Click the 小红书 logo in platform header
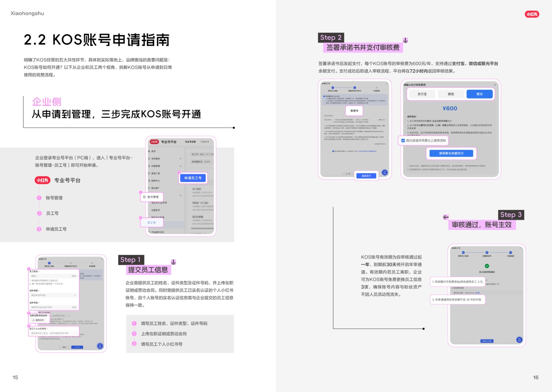552x392 pixels. point(154,142)
